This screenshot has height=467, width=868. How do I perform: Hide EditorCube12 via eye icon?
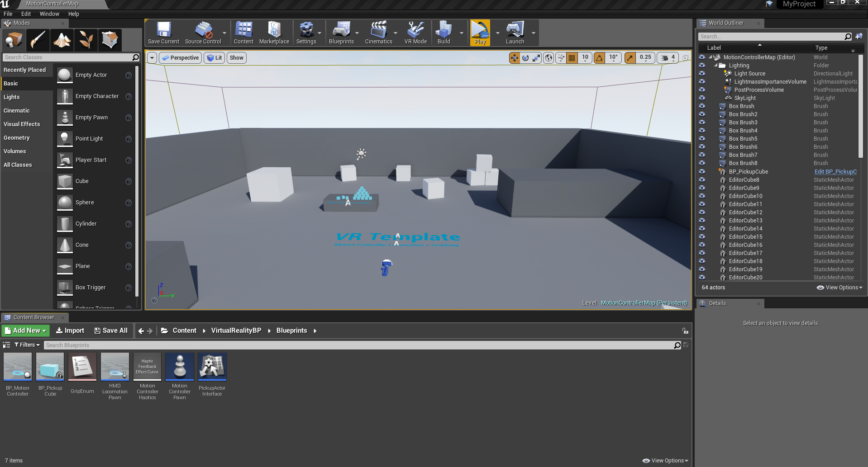[702, 212]
